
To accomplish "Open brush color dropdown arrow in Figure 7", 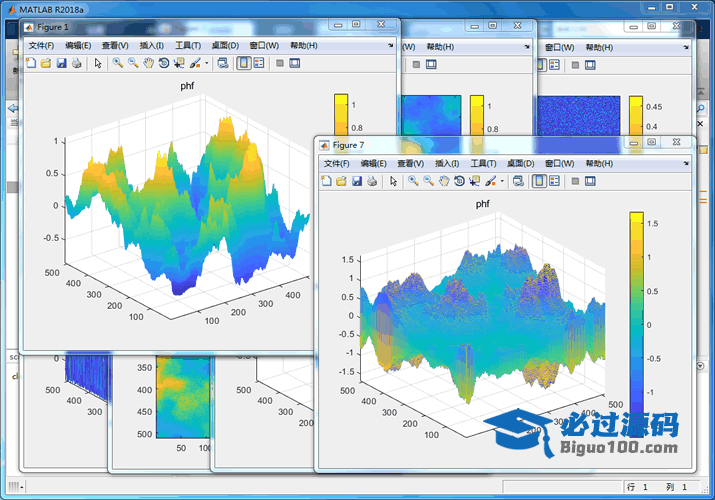I will [502, 181].
